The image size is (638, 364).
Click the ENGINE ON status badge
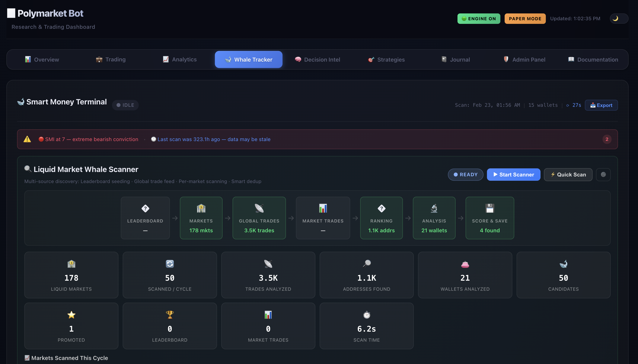click(479, 19)
